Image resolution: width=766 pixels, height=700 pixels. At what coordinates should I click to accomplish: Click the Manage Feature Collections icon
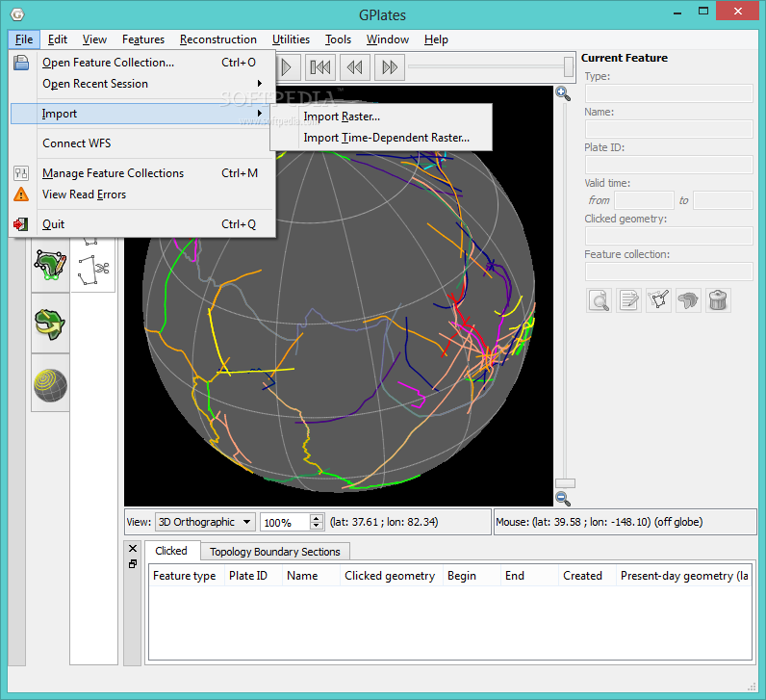click(x=21, y=173)
